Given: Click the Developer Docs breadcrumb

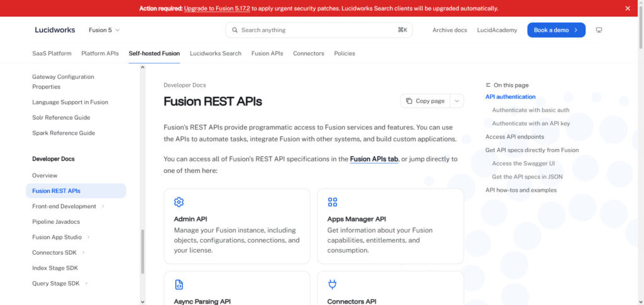Looking at the screenshot, I should pyautogui.click(x=185, y=86).
